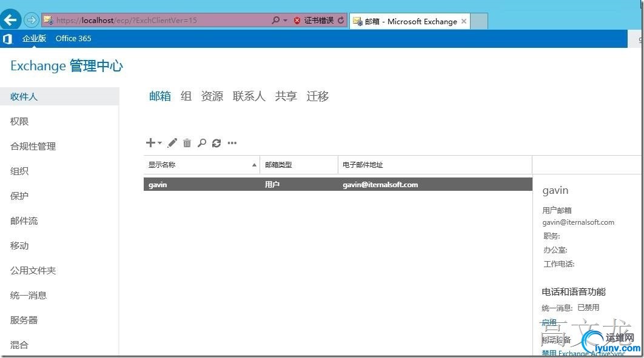Click the sort arrow in 显示名称 column

click(x=254, y=165)
